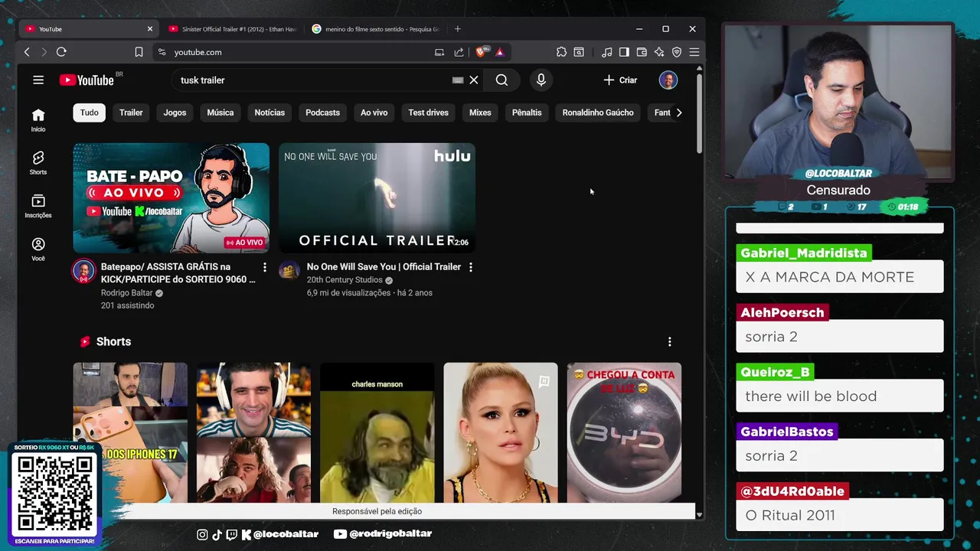The height and width of the screenshot is (551, 980).
Task: Open the Chegou a conta de luz short
Action: click(x=624, y=432)
